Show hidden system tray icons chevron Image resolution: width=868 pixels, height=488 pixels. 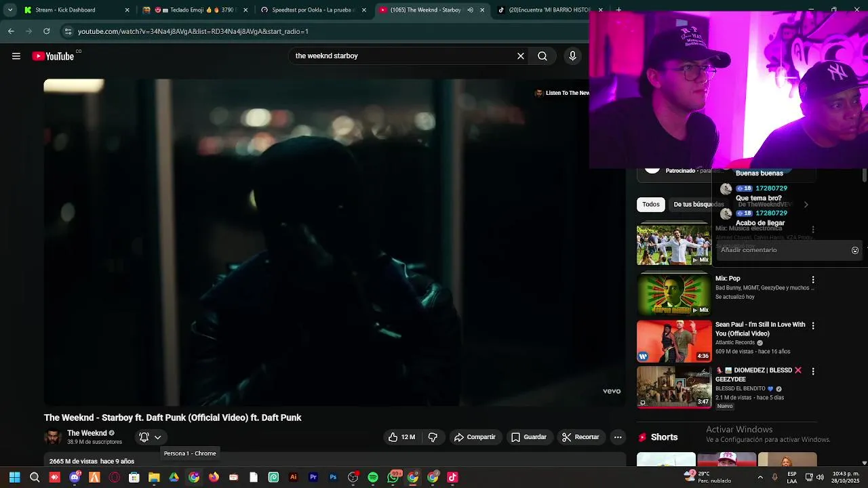coord(759,477)
